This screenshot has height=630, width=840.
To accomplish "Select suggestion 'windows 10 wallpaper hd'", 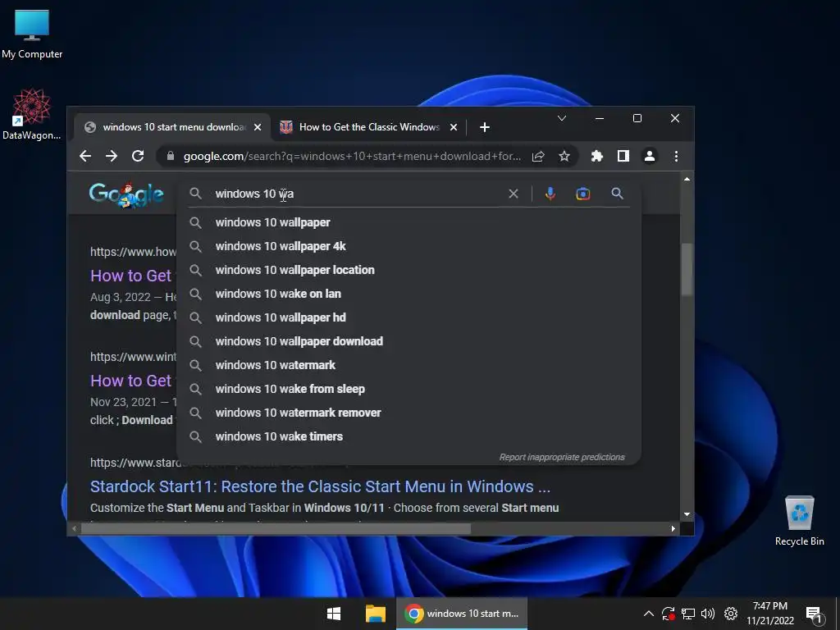I will pyautogui.click(x=409, y=317).
